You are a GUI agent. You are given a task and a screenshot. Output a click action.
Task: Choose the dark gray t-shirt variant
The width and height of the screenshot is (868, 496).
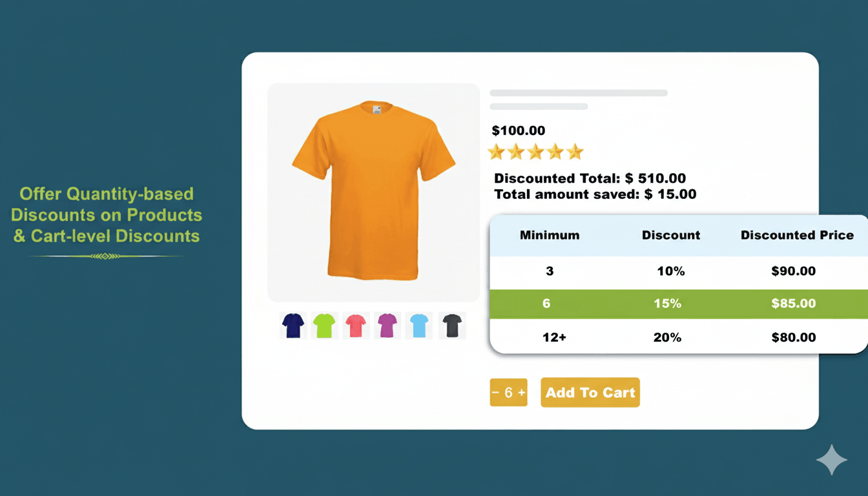pos(451,325)
